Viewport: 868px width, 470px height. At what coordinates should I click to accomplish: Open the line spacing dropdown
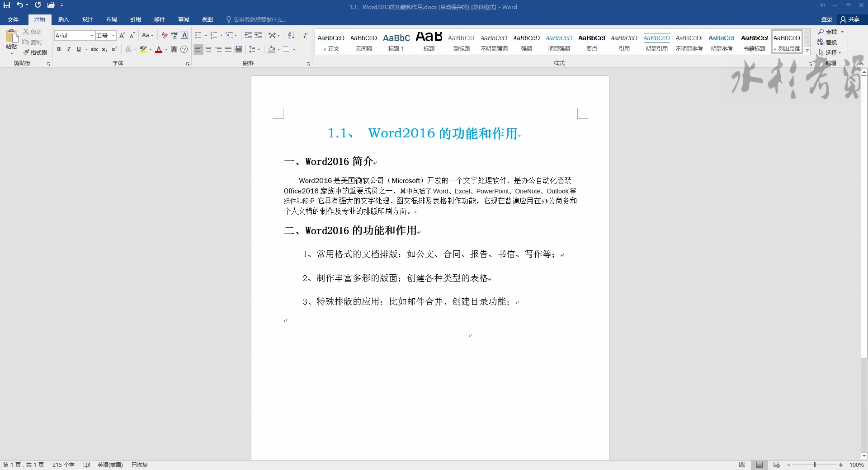pyautogui.click(x=255, y=49)
